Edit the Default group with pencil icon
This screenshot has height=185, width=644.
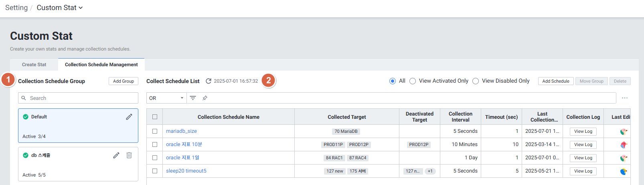(x=129, y=117)
